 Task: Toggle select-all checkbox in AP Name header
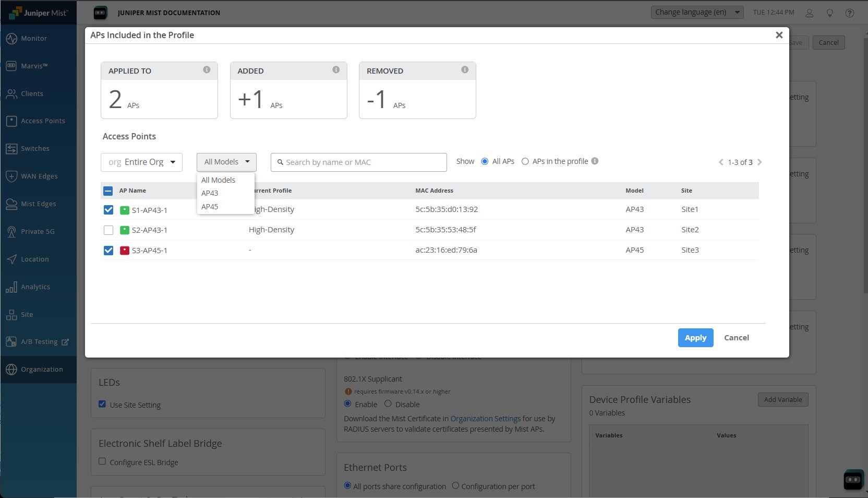[x=108, y=191]
